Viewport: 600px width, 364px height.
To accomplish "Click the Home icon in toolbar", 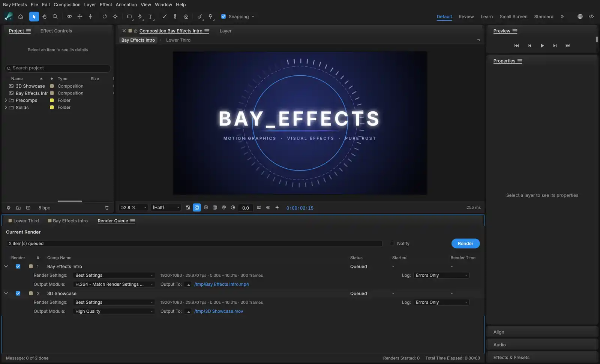I will [x=21, y=16].
